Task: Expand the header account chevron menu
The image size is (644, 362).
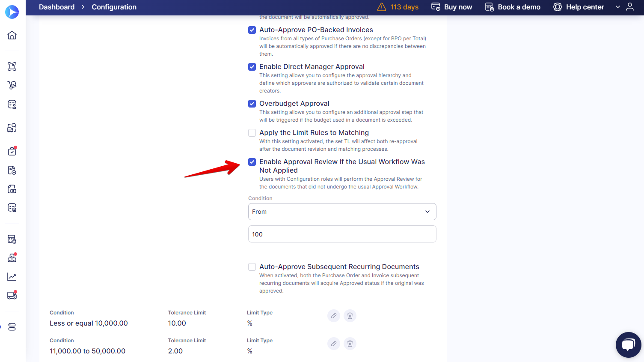Action: pos(618,7)
